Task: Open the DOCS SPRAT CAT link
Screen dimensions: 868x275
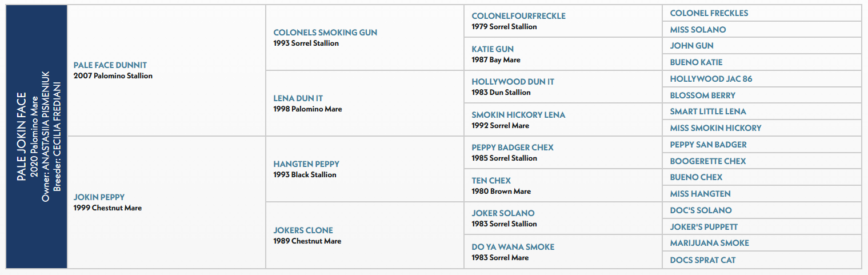Action: click(x=703, y=260)
